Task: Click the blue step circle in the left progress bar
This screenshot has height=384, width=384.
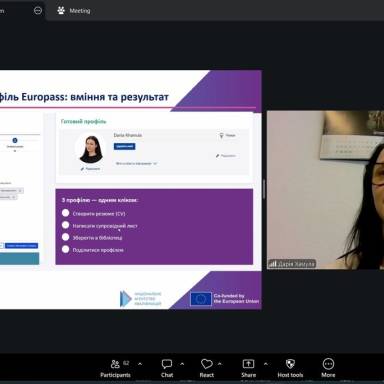Action: pyautogui.click(x=15, y=140)
